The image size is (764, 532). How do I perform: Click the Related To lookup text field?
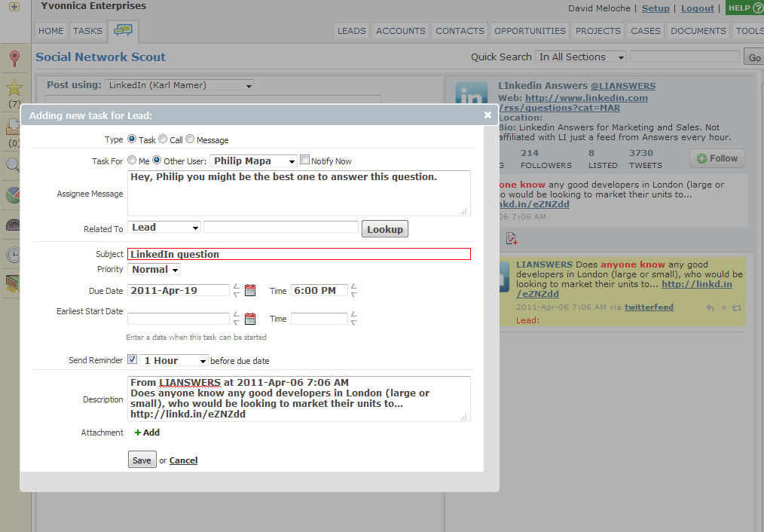[281, 227]
